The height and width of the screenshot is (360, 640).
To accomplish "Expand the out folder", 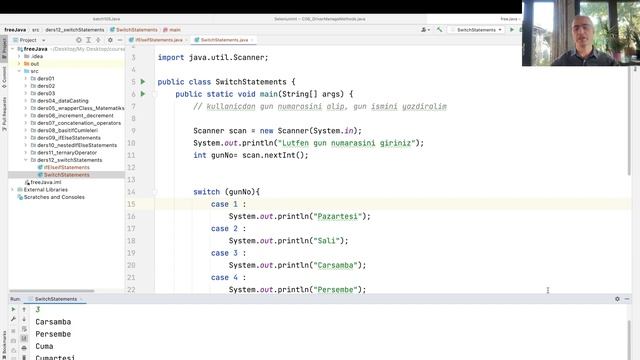I will coord(19,64).
